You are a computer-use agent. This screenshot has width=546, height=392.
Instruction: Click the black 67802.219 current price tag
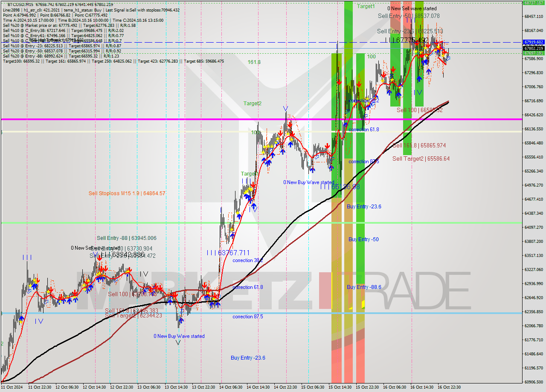[533, 49]
